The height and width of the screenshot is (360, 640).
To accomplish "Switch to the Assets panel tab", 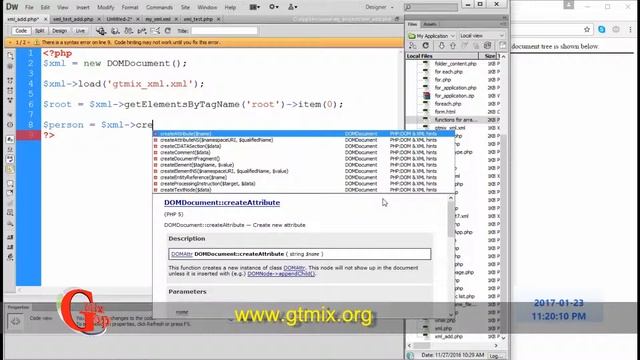I will (429, 24).
